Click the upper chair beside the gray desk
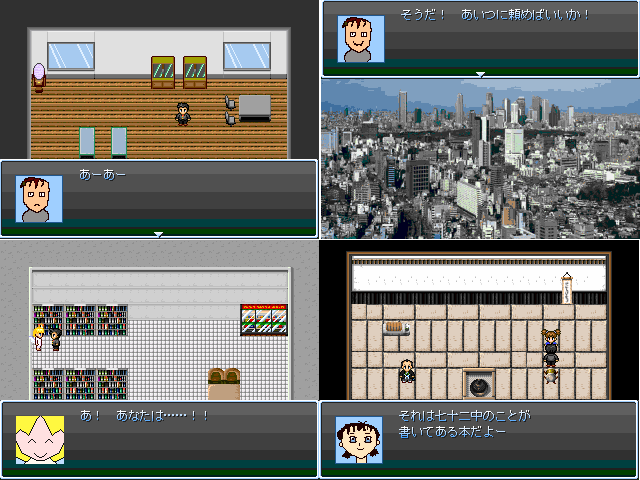 pos(230,102)
